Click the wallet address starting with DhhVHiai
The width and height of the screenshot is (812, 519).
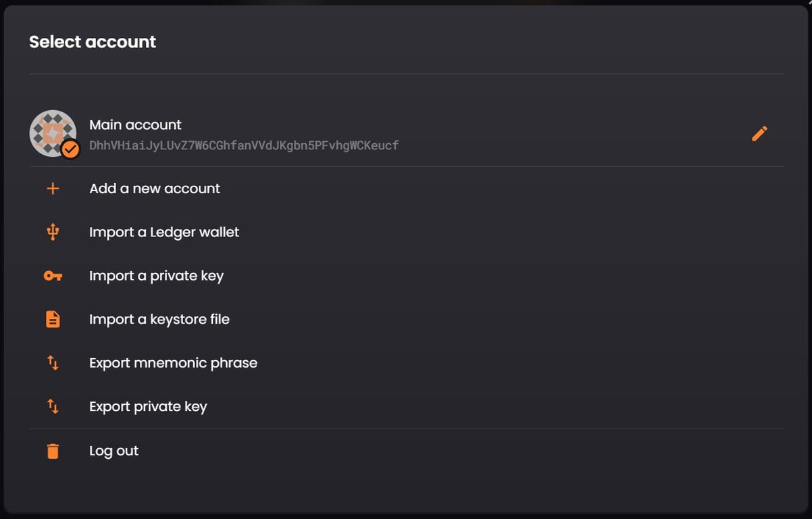(244, 145)
